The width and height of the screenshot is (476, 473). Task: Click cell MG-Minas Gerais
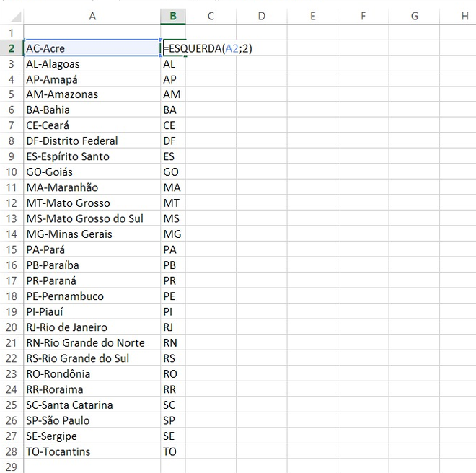click(x=92, y=234)
